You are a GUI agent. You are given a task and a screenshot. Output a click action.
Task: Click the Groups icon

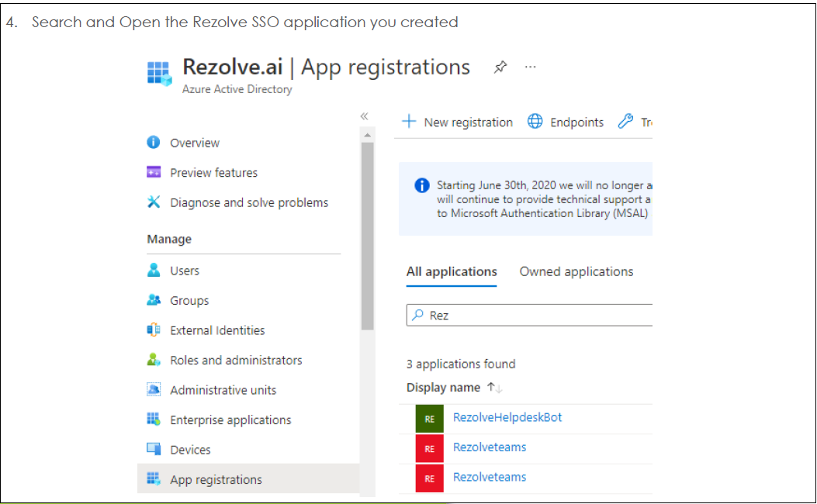tap(153, 299)
